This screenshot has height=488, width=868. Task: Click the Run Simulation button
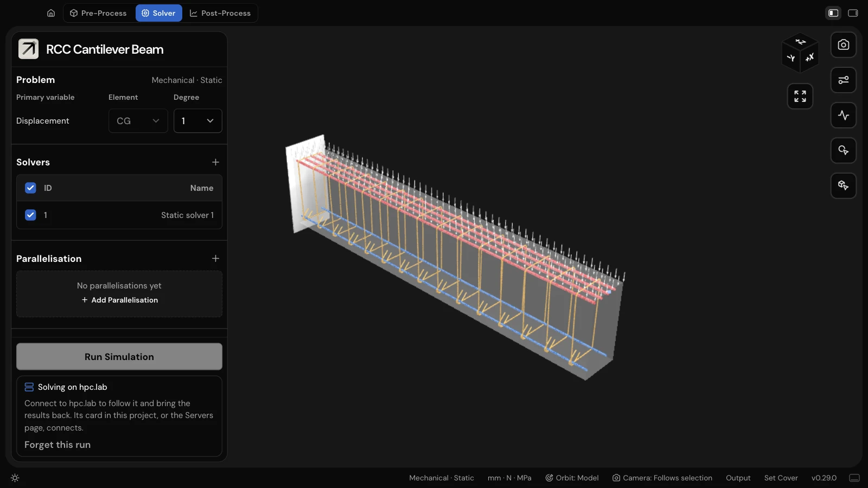click(119, 357)
